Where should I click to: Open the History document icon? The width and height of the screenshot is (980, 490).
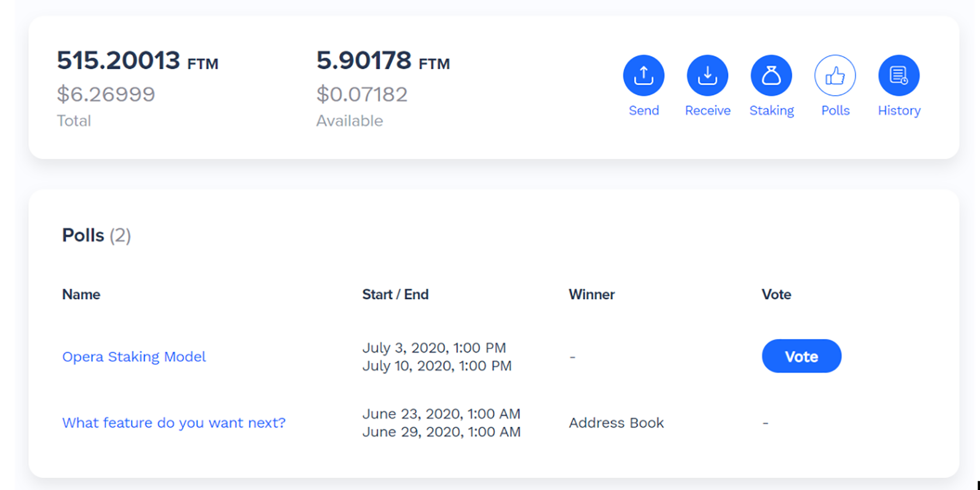tap(899, 76)
